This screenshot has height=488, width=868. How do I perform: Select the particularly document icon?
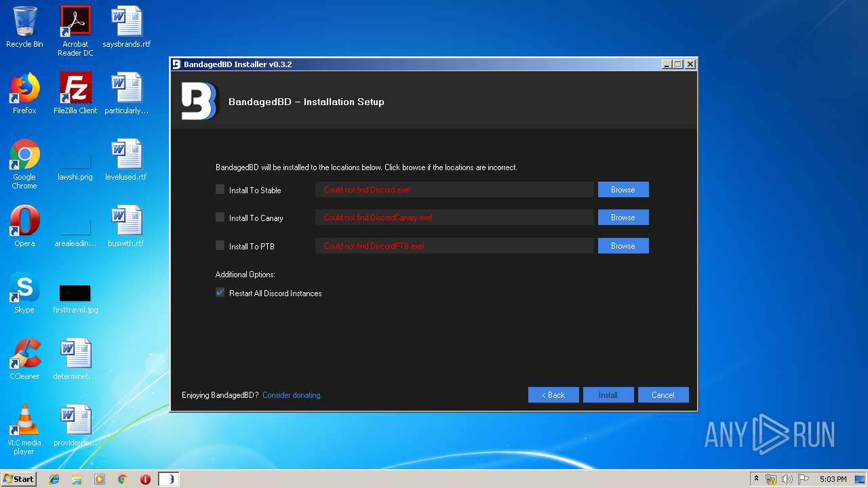coord(126,94)
